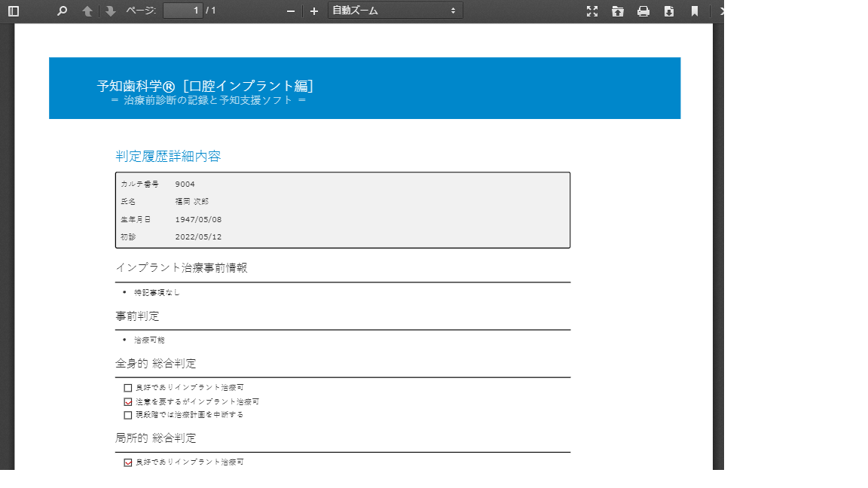Uncheck 良好でありインプラント治療可 under 局所的 総合判定
The width and height of the screenshot is (868, 488).
[x=128, y=462]
